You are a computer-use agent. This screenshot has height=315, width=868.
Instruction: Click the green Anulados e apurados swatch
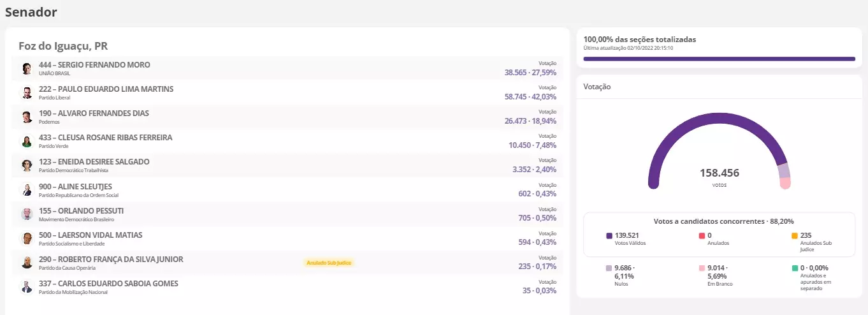(794, 268)
